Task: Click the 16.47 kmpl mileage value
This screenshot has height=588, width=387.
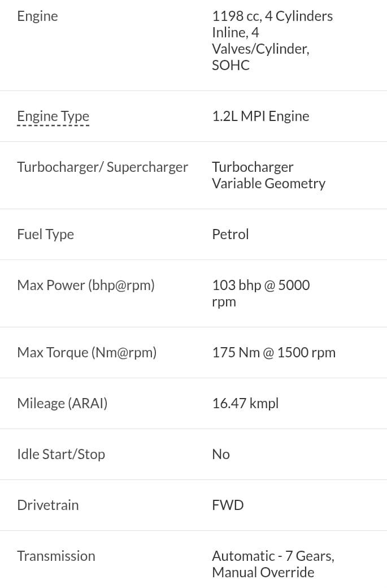Action: coord(245,404)
